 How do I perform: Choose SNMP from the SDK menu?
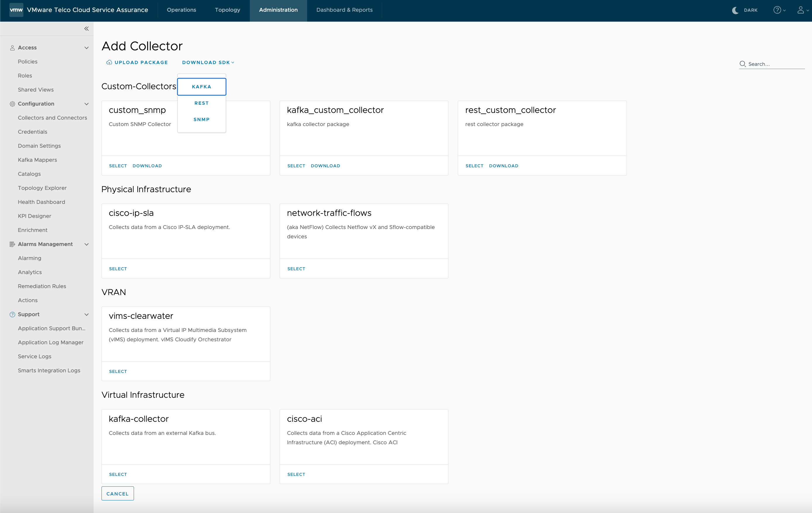pyautogui.click(x=201, y=119)
